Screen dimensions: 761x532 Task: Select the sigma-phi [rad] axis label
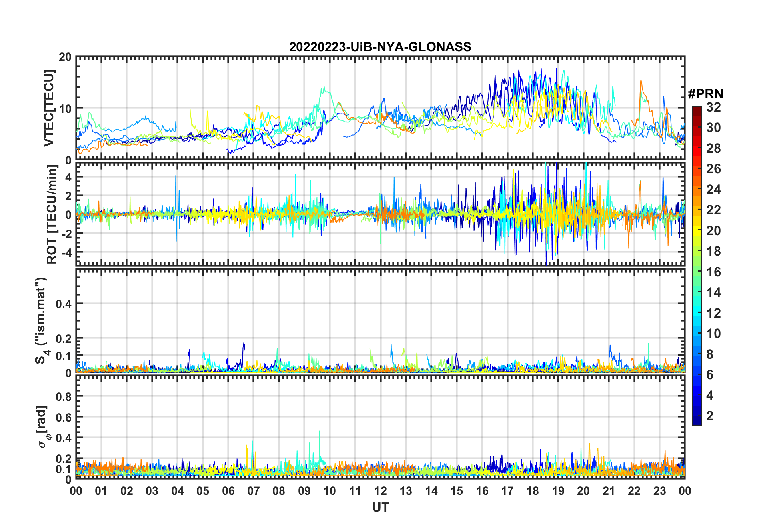(x=43, y=426)
